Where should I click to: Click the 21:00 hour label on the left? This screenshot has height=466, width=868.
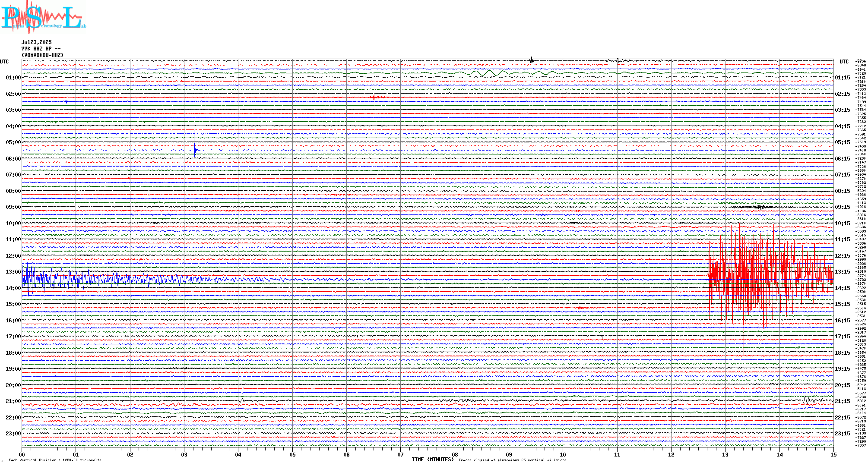(13, 401)
